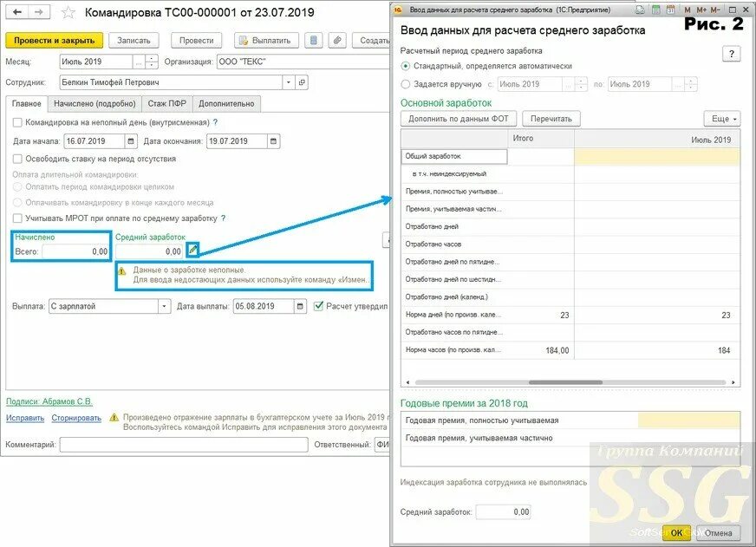Click the Средний заработок field in the dialog
The image size is (756, 547).
[503, 511]
